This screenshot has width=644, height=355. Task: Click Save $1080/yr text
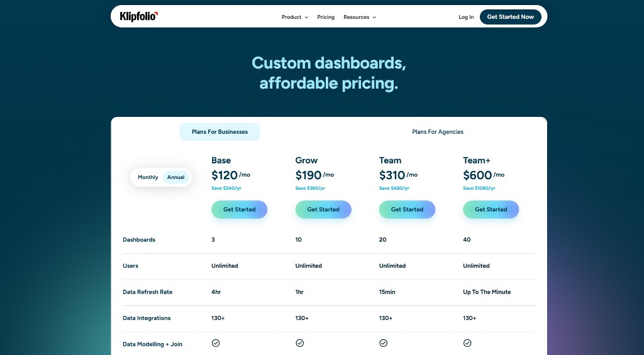click(479, 188)
